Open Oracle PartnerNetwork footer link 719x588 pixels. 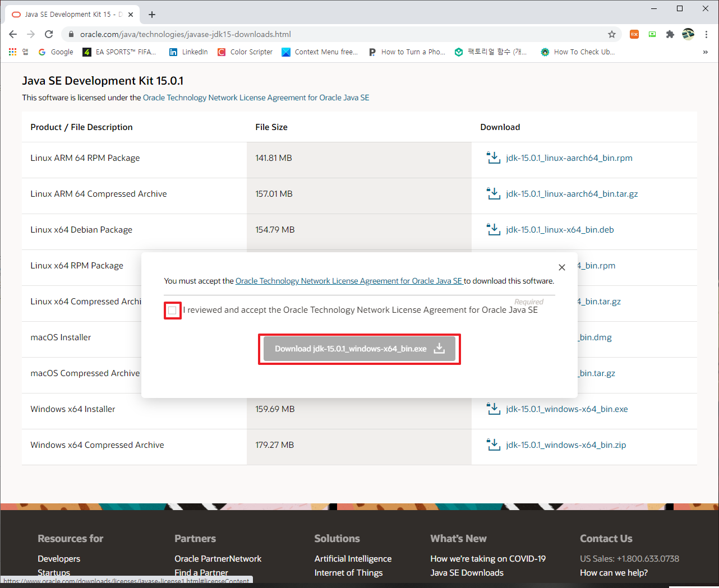pyautogui.click(x=218, y=559)
